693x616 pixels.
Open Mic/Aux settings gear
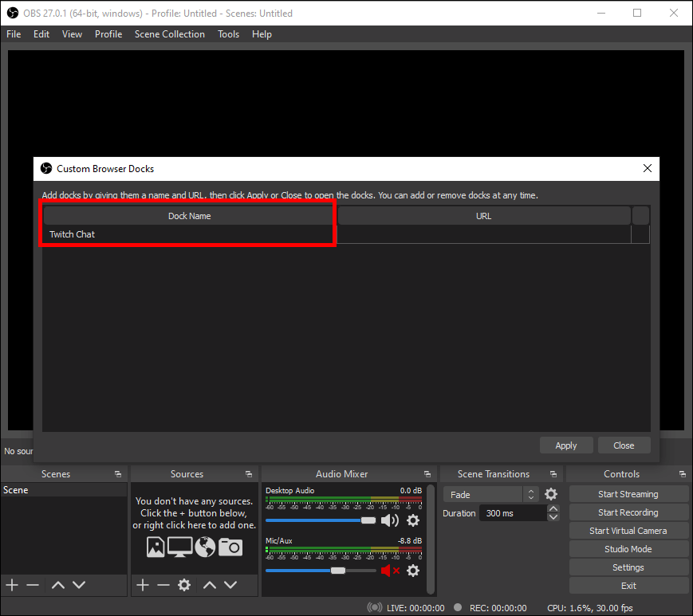(x=413, y=571)
